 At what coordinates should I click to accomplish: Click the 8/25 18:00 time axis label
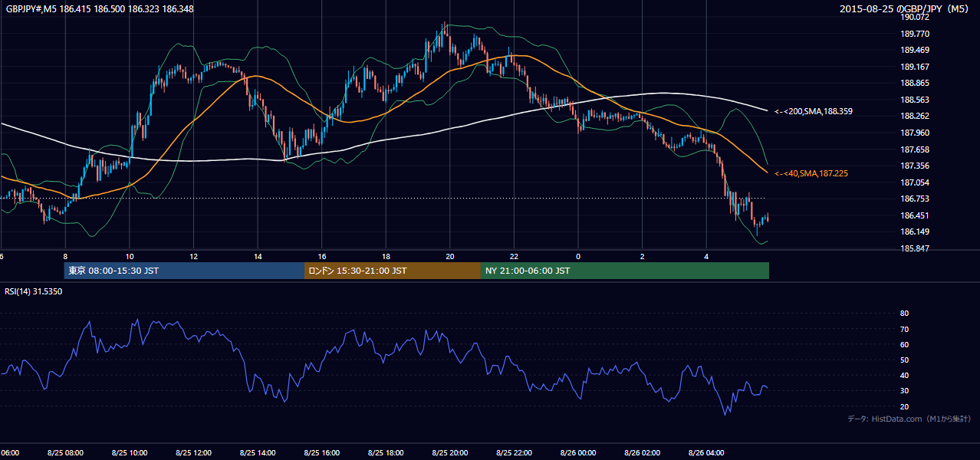386,453
